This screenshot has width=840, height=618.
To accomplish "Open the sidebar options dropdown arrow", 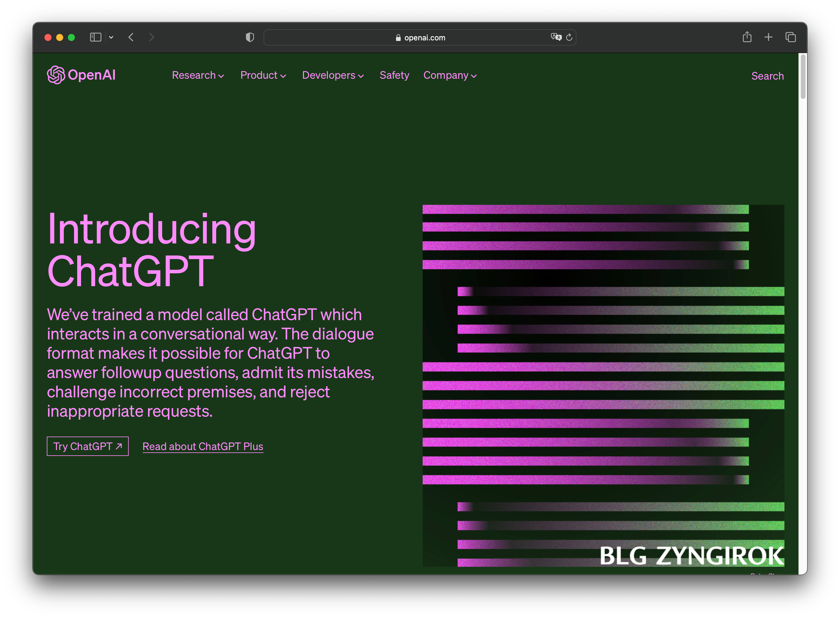I will 111,37.
